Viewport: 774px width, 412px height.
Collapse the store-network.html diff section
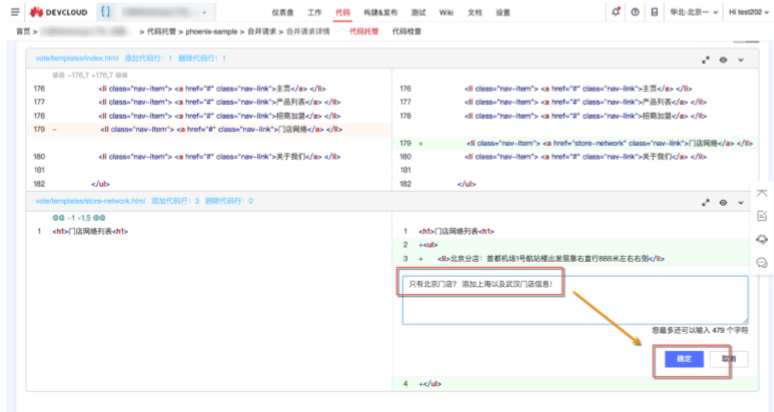(x=741, y=203)
